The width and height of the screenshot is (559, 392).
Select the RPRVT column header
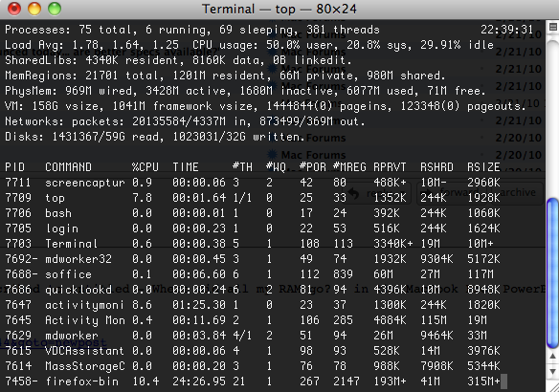390,167
